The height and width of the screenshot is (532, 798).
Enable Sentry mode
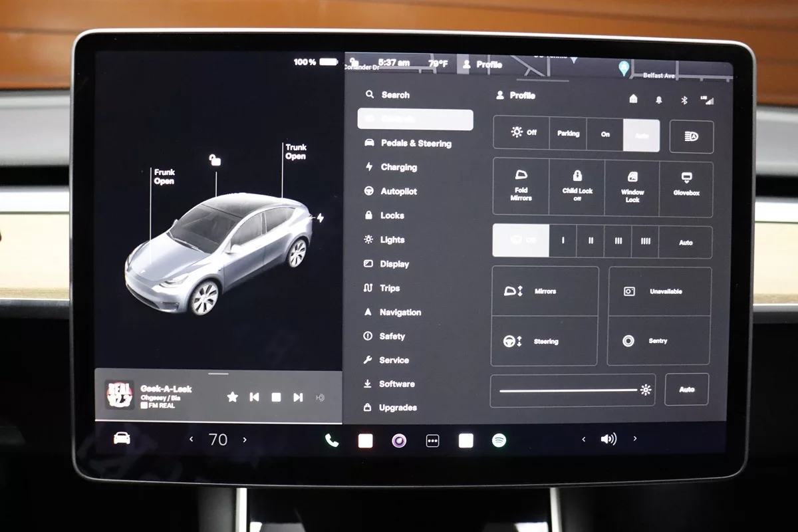[658, 341]
